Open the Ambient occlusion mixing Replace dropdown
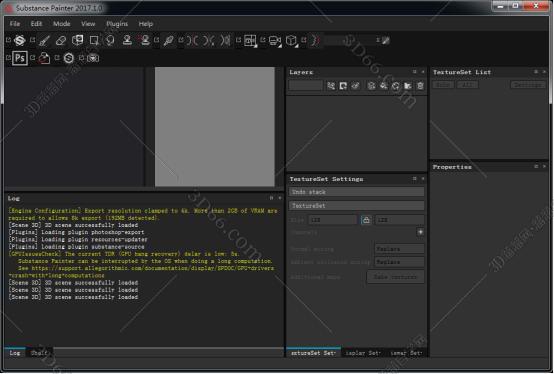This screenshot has height=374, width=554. (x=399, y=262)
